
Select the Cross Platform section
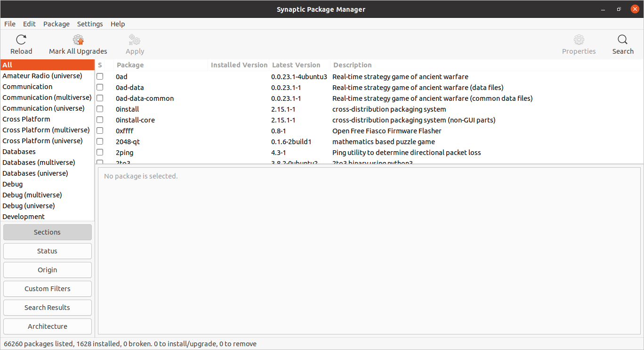point(47,119)
